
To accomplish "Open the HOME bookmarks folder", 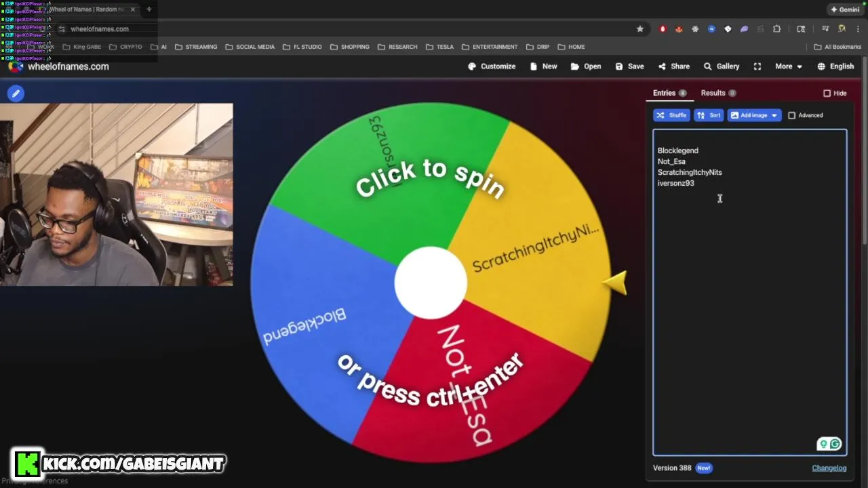I will (571, 47).
